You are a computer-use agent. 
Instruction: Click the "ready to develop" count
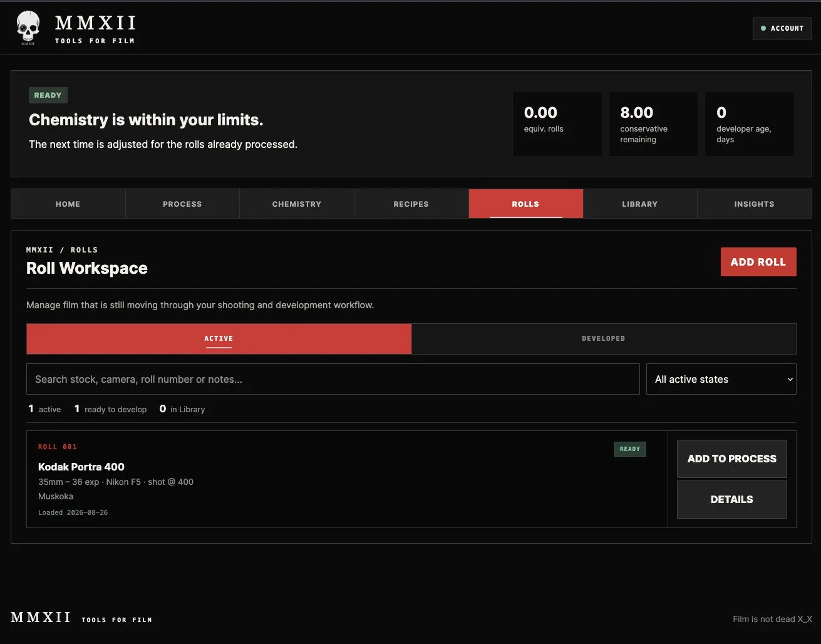coord(110,409)
